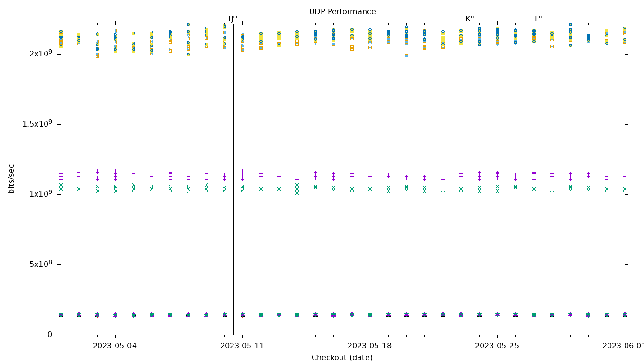The width and height of the screenshot is (644, 364).
Task: Click the L'' marker label
Action: [x=539, y=19]
